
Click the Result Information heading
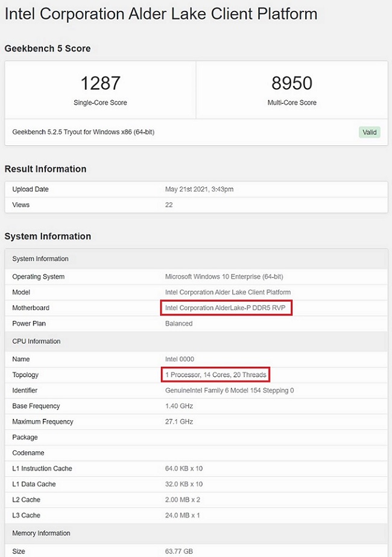pyautogui.click(x=45, y=169)
